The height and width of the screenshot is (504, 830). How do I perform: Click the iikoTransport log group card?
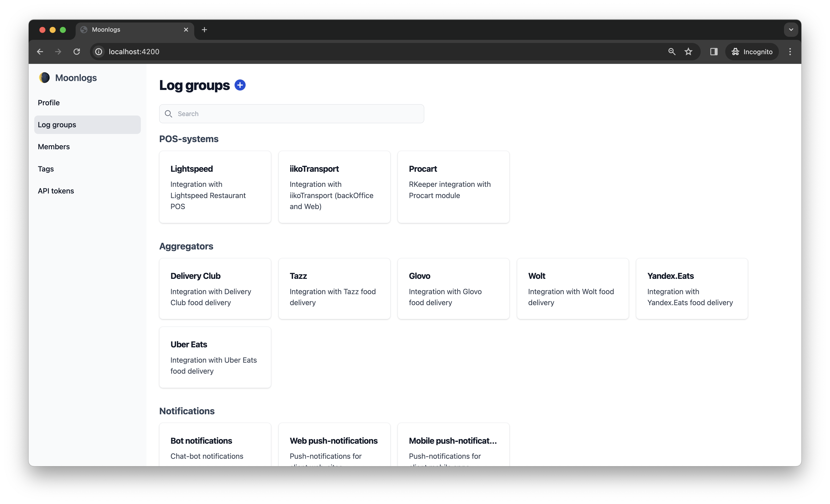(334, 187)
